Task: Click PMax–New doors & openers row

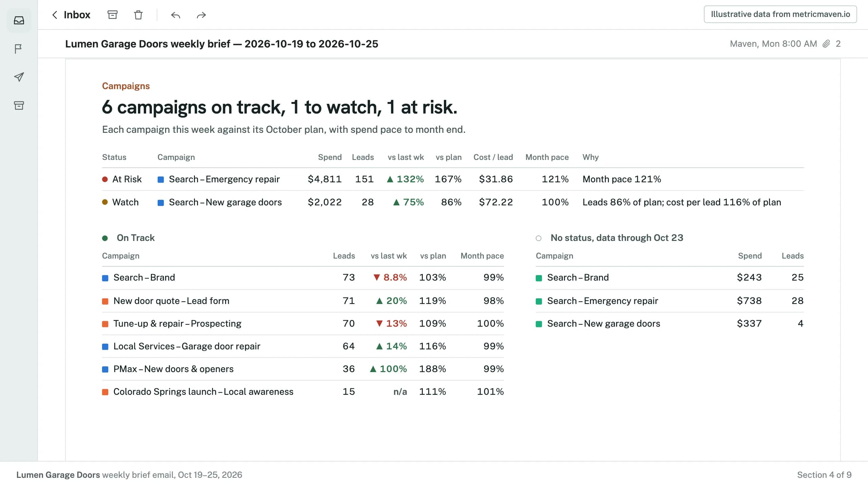Action: tap(303, 369)
